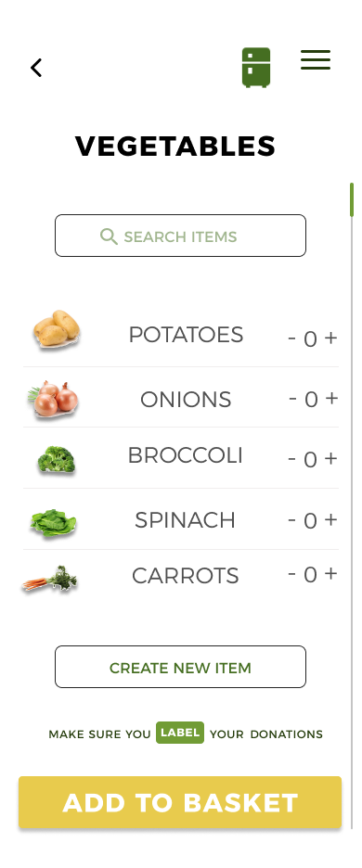Select the potatoes thumbnail image
This screenshot has width=362, height=868.
click(57, 329)
